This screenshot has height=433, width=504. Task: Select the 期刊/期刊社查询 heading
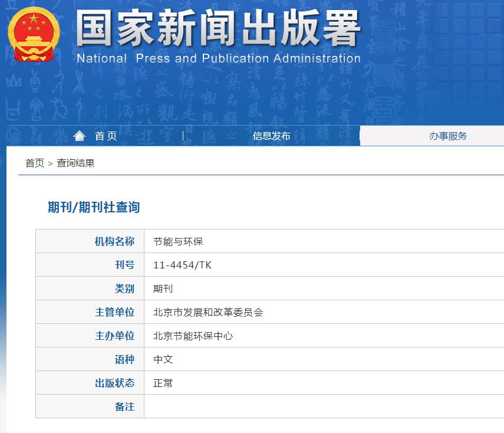94,205
